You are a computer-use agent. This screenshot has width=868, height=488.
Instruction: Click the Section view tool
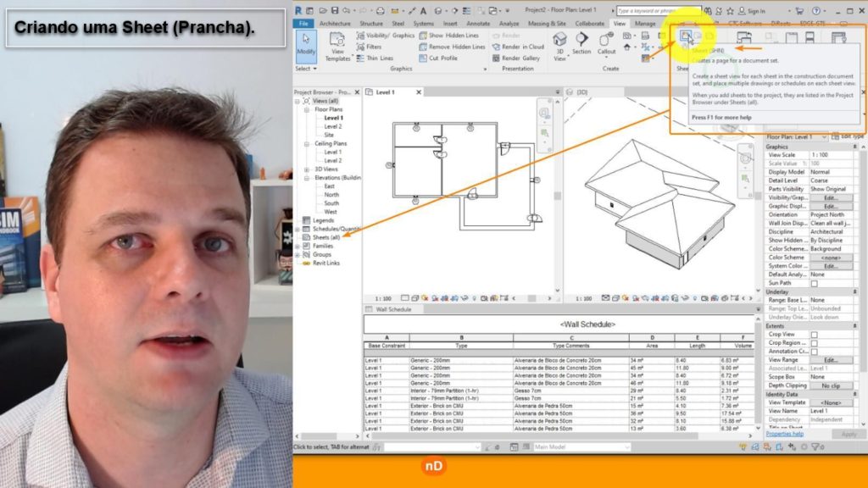[x=581, y=44]
